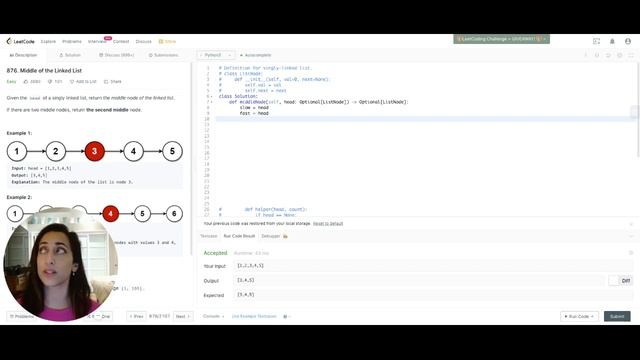
Task: Open the user profile avatar
Action: click(x=628, y=41)
